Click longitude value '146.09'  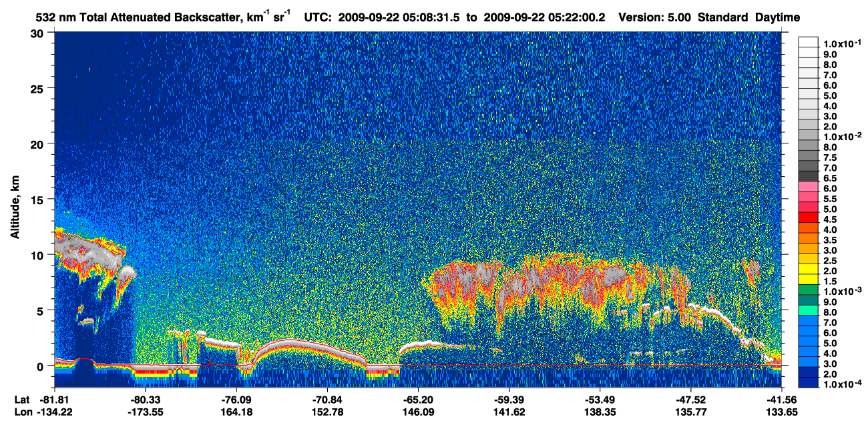(418, 412)
